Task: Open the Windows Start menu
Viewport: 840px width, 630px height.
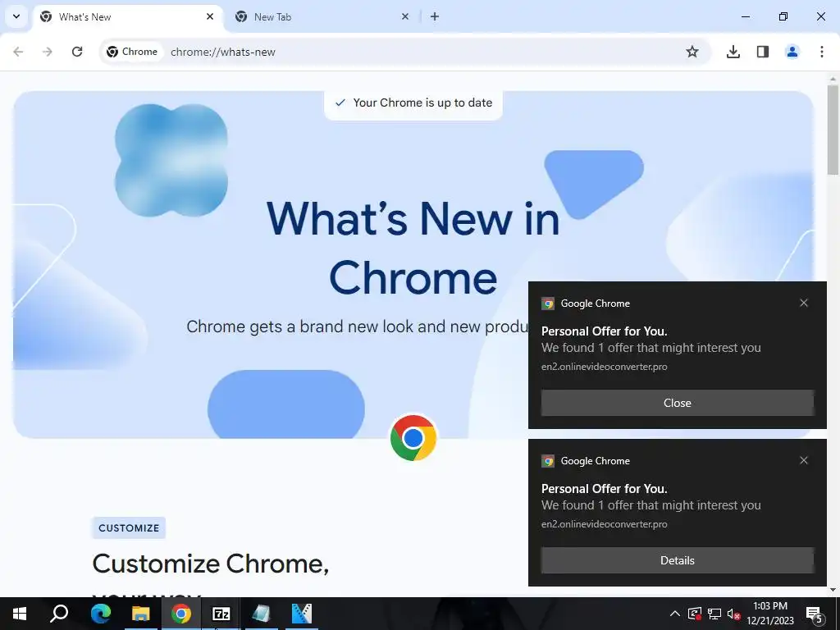Action: (x=20, y=614)
